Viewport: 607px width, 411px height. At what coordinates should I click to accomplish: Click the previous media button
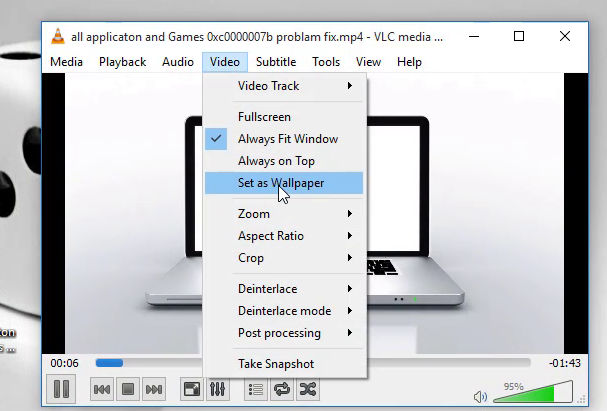coord(102,389)
